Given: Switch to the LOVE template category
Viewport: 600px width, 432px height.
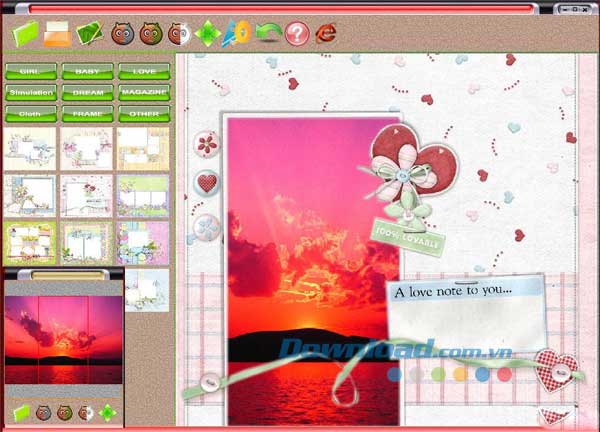Looking at the screenshot, I should pos(143,72).
